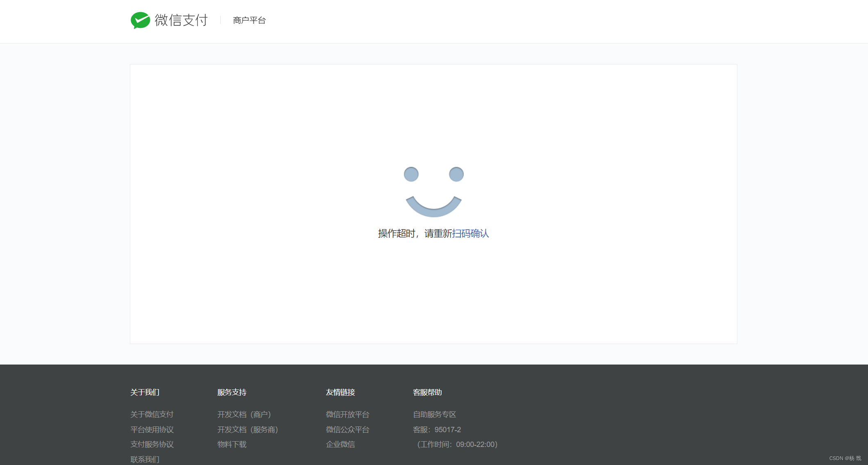The height and width of the screenshot is (465, 868).
Task: Open the 平台使用协议 link
Action: tap(152, 429)
